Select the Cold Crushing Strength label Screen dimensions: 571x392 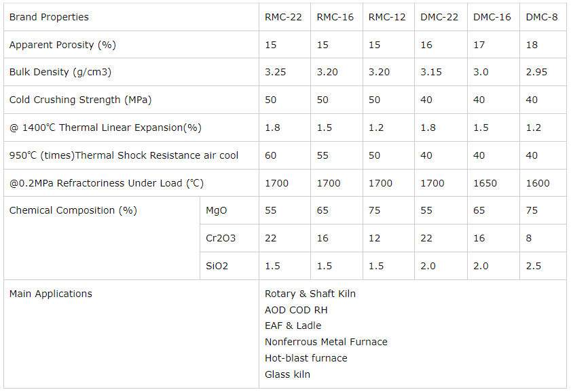point(80,100)
